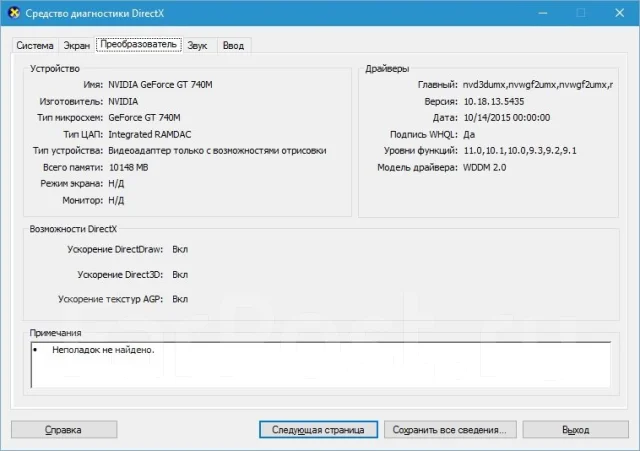The height and width of the screenshot is (451, 640).
Task: Click the Ускорение текстур AGP label
Action: click(x=110, y=299)
